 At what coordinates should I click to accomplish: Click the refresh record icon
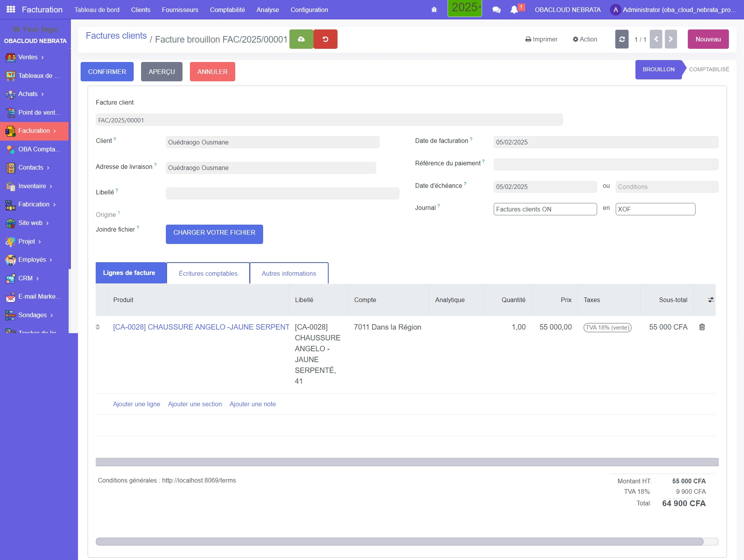622,39
